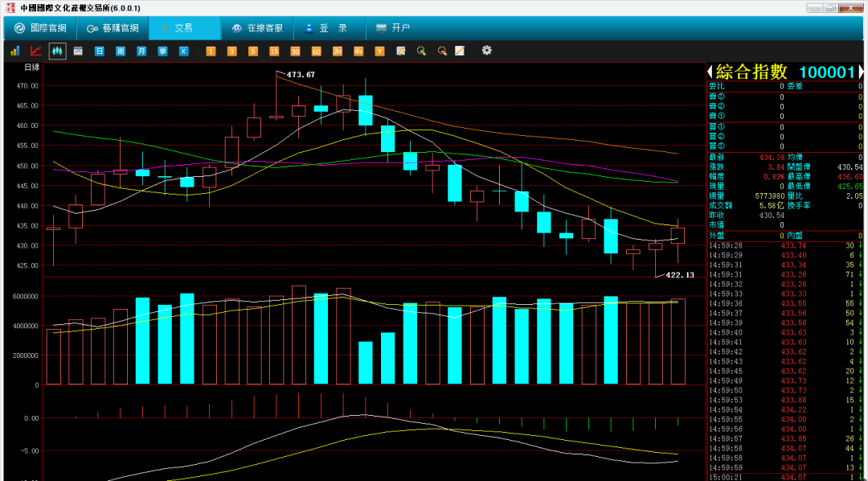This screenshot has height=481, width=868.
Task: Open the calendar icon in toolbar
Action: click(x=78, y=51)
